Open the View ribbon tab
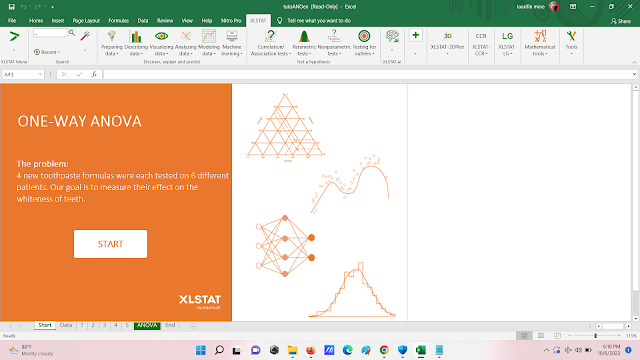Viewport: 640px width, 360px height. point(187,20)
